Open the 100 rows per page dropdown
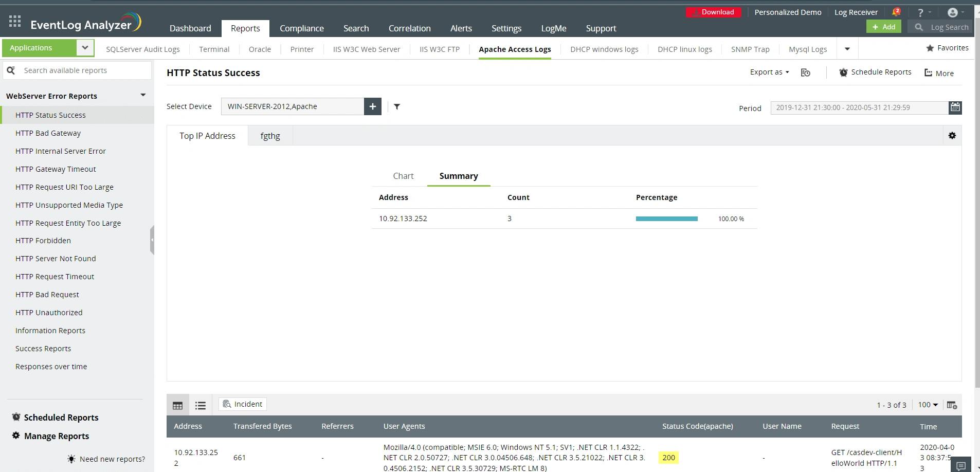 (x=928, y=405)
